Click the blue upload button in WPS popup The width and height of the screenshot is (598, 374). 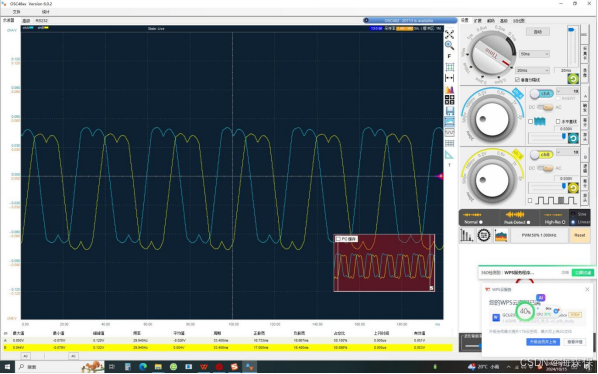543,342
